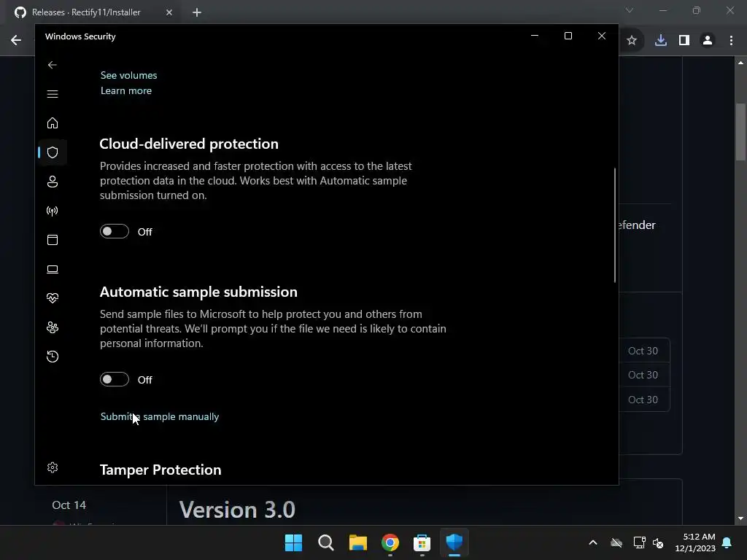Image resolution: width=747 pixels, height=560 pixels.
Task: Click the Version 3.0 heading on GitHub page
Action: (x=237, y=510)
